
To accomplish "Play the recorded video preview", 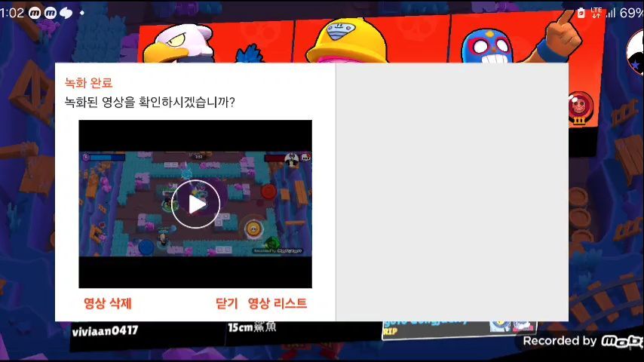I will [195, 204].
